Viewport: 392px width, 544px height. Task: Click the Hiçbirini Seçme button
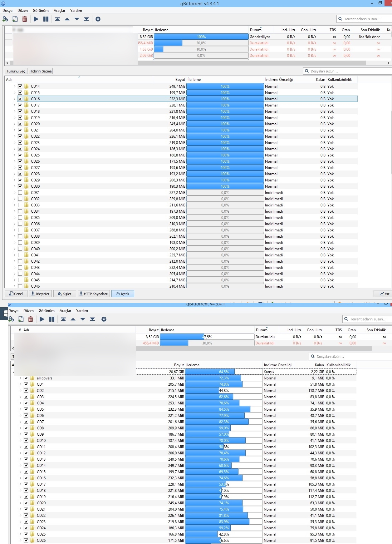(x=41, y=71)
